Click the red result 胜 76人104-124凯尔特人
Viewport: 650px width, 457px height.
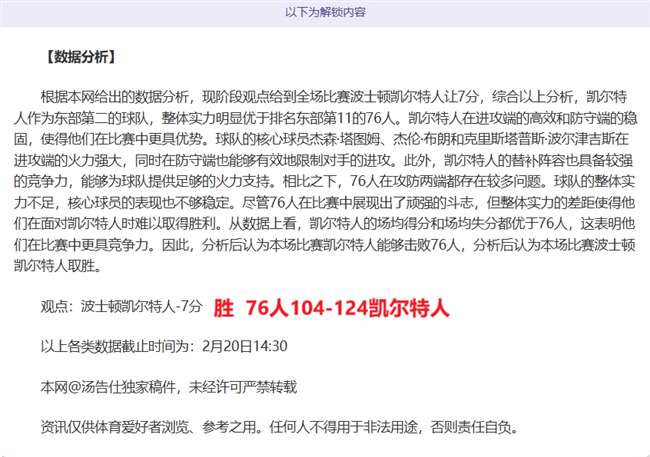331,308
